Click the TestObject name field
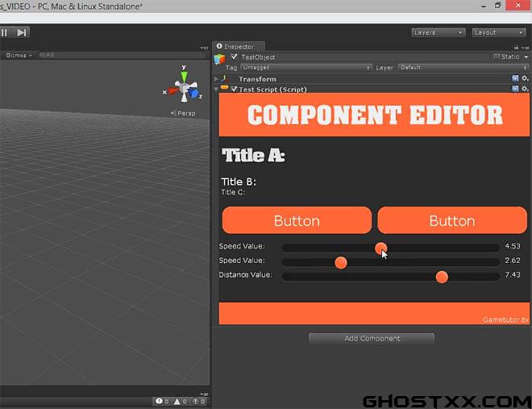 click(365, 57)
